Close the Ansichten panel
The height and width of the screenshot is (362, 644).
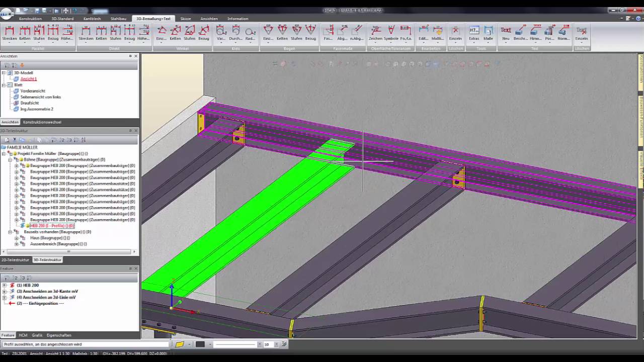pos(136,56)
